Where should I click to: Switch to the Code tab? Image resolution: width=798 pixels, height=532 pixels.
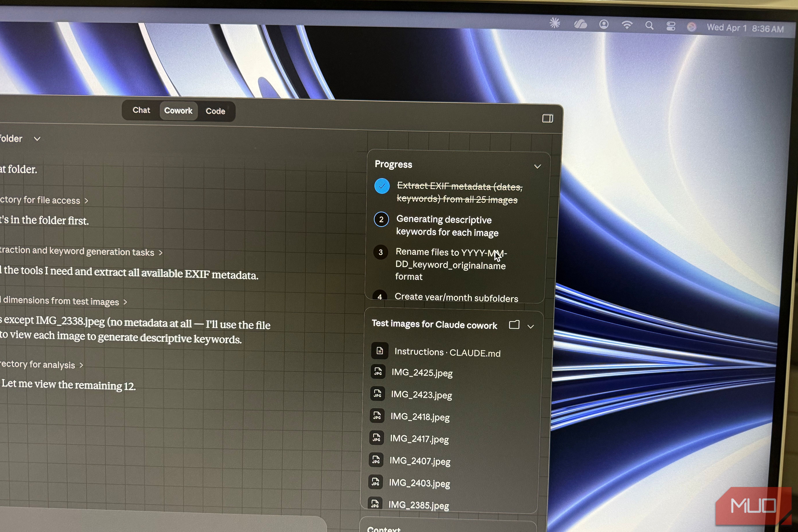[x=215, y=111]
